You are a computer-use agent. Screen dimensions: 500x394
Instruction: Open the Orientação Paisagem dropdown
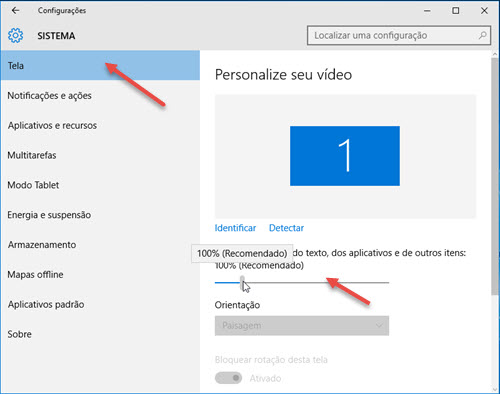click(302, 325)
